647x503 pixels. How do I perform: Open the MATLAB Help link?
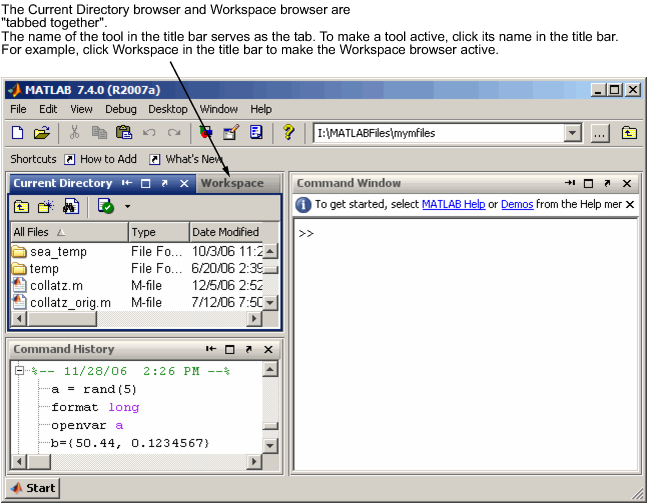(x=453, y=204)
